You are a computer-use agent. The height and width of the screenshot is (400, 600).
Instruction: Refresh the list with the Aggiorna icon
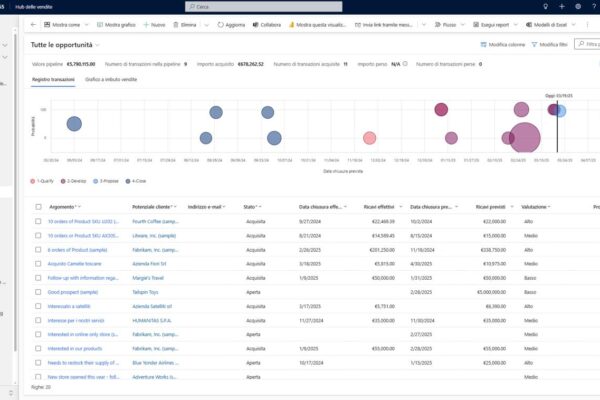point(220,24)
